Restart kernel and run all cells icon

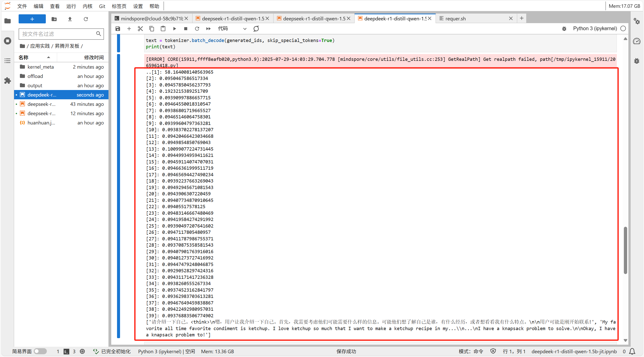pyautogui.click(x=208, y=29)
